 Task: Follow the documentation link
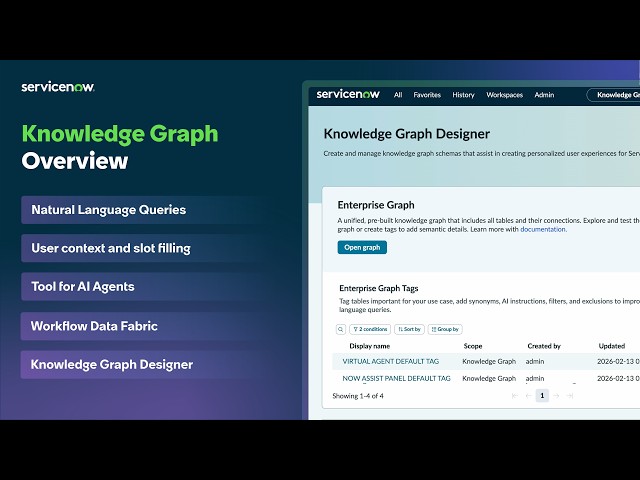543,229
